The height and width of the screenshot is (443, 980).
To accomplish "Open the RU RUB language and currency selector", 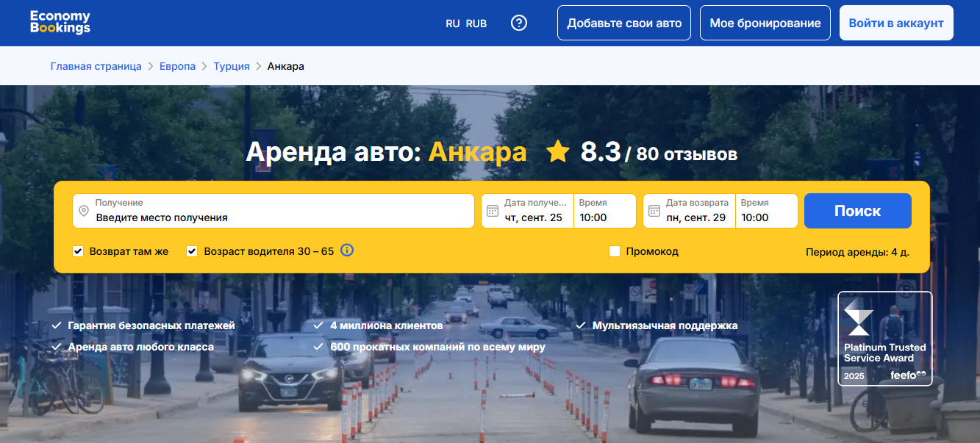I will pyautogui.click(x=466, y=23).
